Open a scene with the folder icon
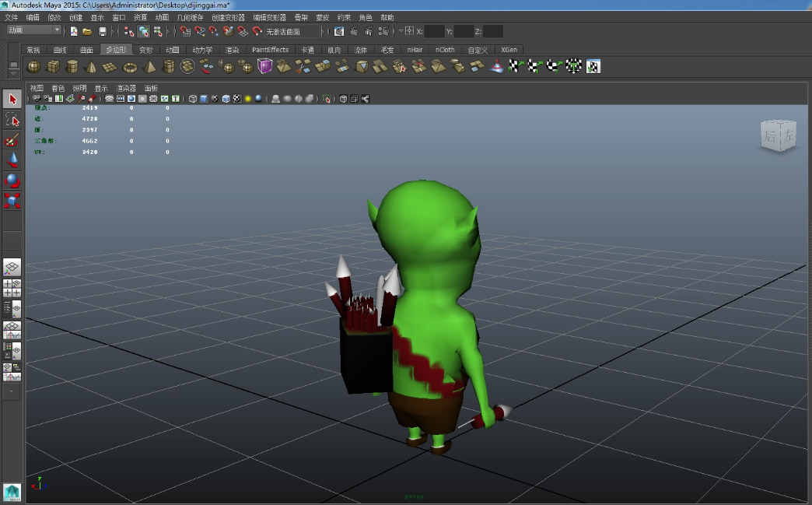The height and width of the screenshot is (505, 812). pos(88,32)
